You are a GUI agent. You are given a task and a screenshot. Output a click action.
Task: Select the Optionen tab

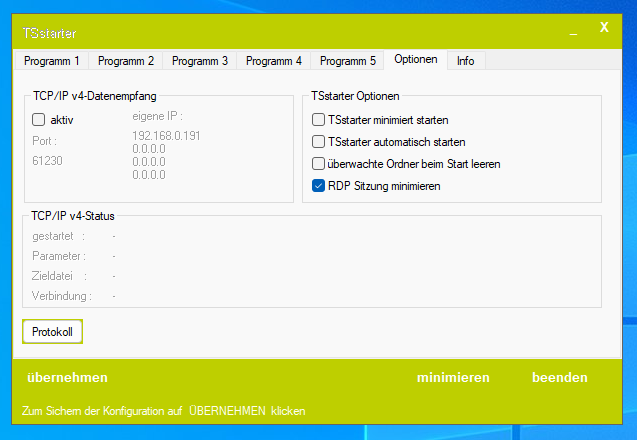coord(416,59)
